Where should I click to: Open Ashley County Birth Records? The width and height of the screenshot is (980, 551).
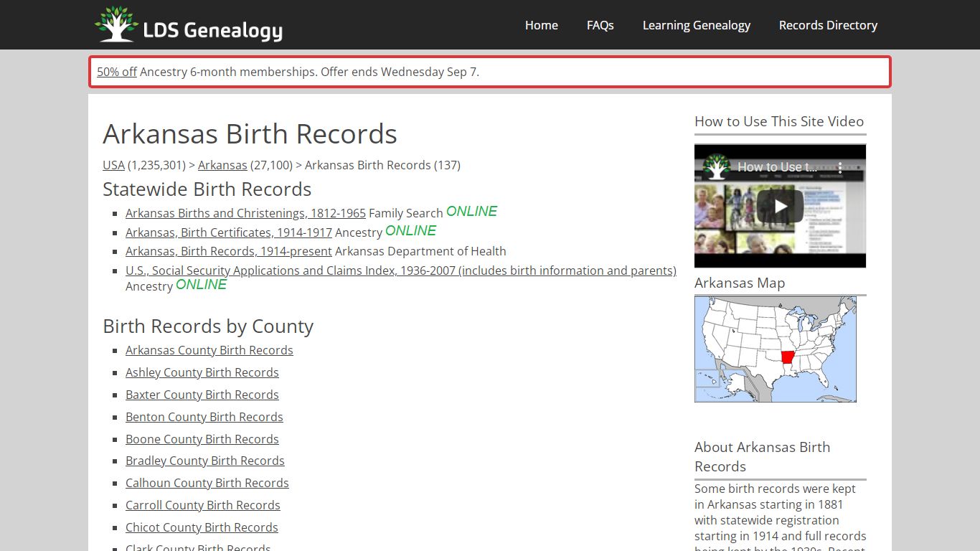point(202,372)
